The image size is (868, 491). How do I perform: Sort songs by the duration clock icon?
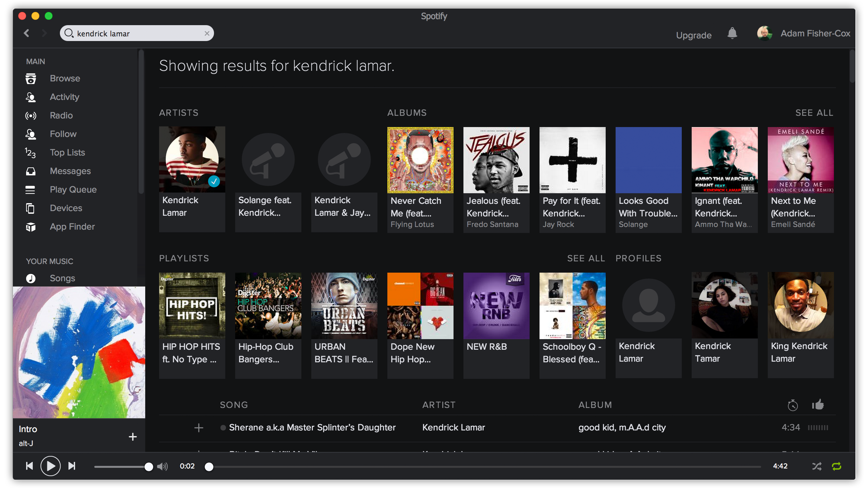793,405
